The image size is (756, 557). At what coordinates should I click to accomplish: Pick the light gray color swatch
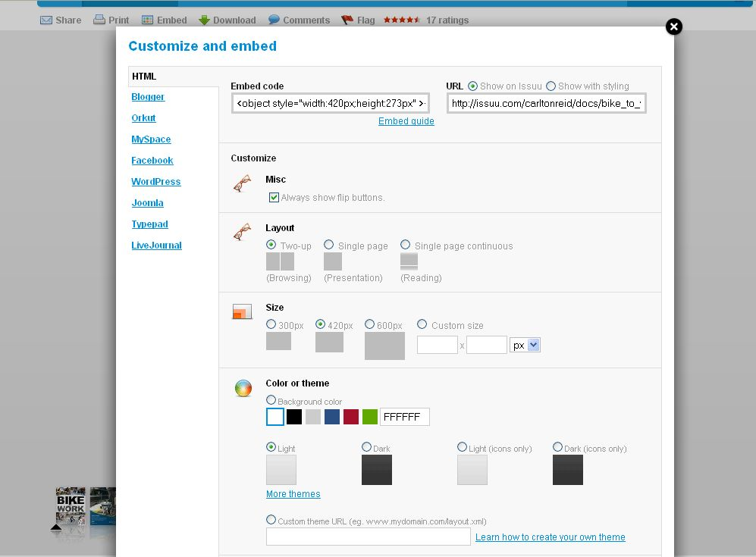[x=313, y=417]
